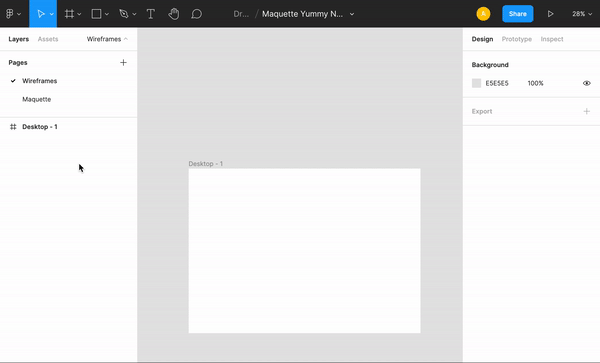Image resolution: width=600 pixels, height=363 pixels.
Task: Select the Rectangle shape tool
Action: pos(96,14)
